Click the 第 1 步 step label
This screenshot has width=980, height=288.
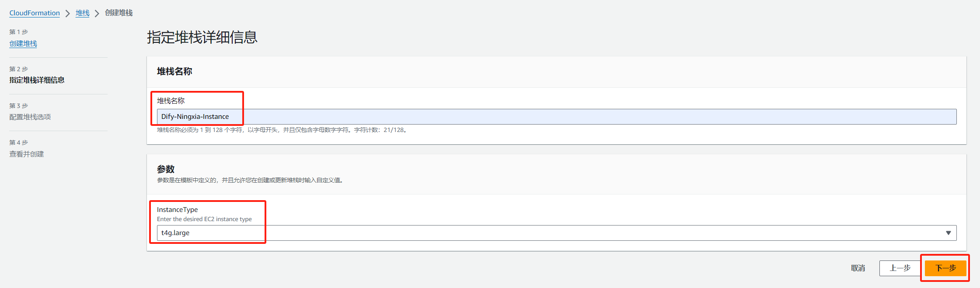[19, 32]
